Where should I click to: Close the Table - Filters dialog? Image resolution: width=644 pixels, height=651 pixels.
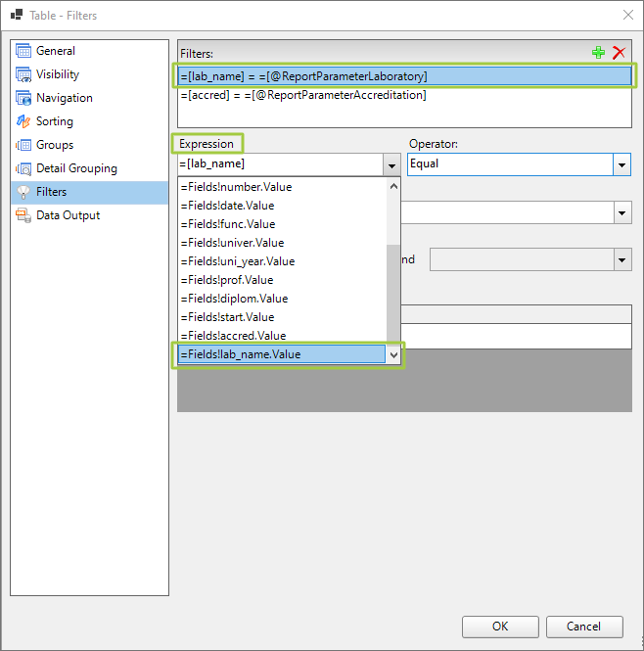pyautogui.click(x=627, y=15)
